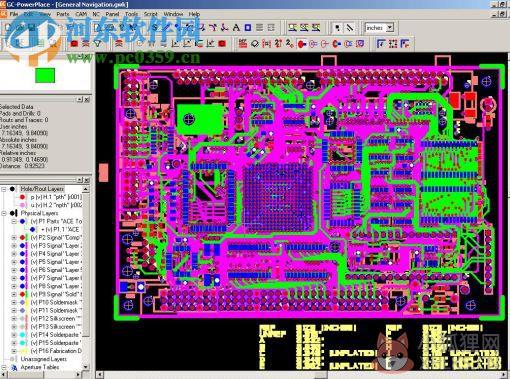Expand the P16 Fabrication layer node
Viewport: 510px width, 379px height.
coord(14,351)
